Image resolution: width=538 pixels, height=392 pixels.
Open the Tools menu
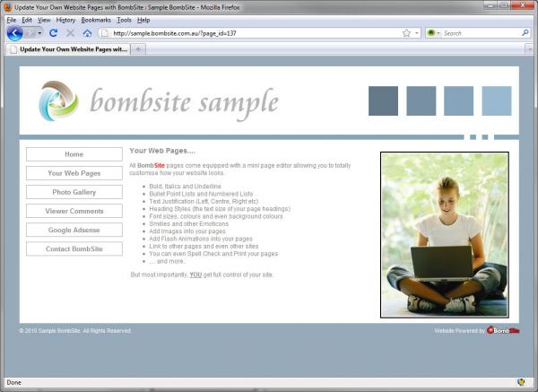pos(124,20)
